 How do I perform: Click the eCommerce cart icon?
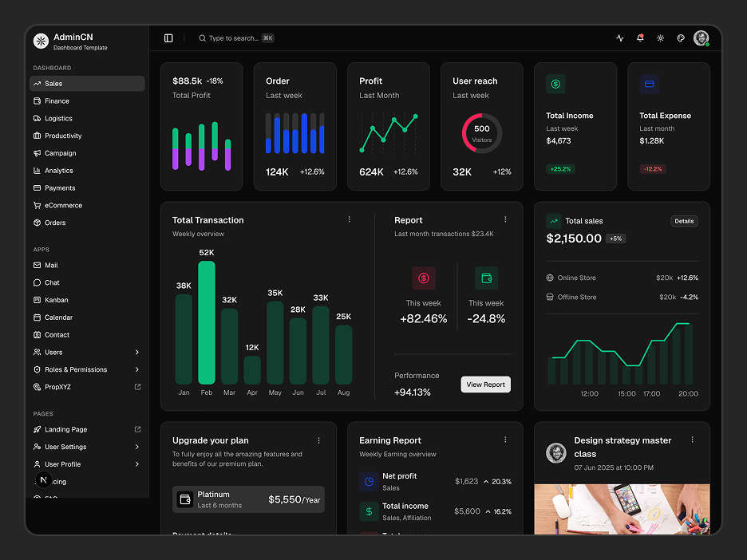point(38,205)
